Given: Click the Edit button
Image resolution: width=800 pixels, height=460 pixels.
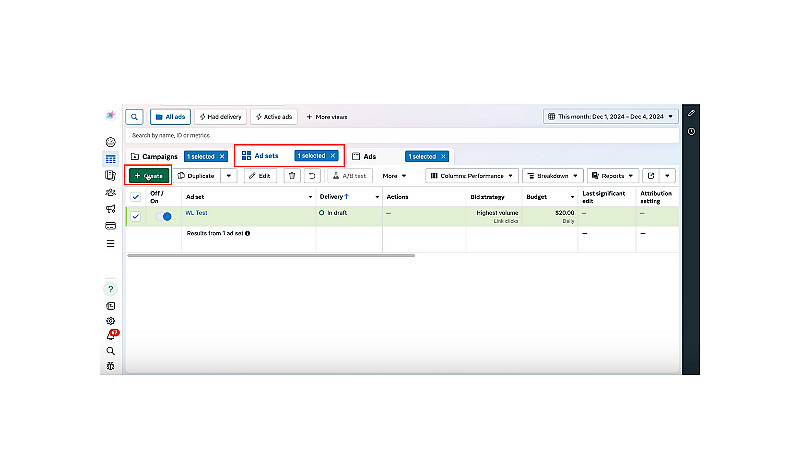Looking at the screenshot, I should click(x=260, y=176).
